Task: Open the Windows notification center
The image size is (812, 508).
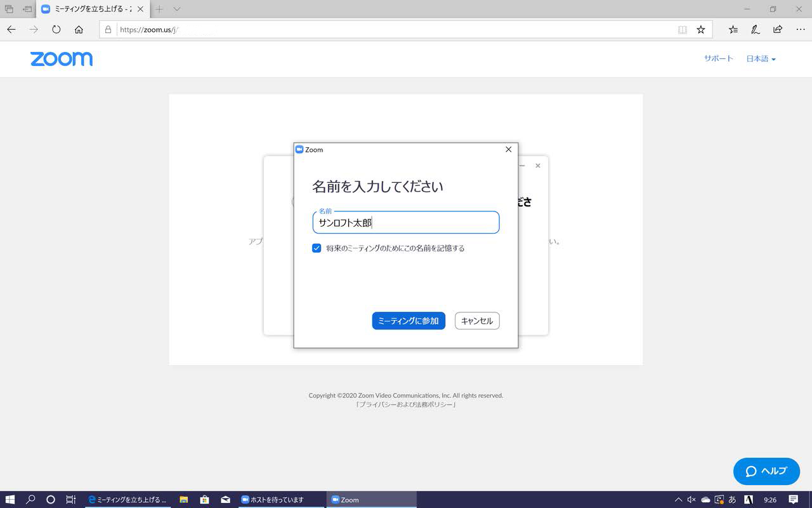Action: pyautogui.click(x=794, y=500)
